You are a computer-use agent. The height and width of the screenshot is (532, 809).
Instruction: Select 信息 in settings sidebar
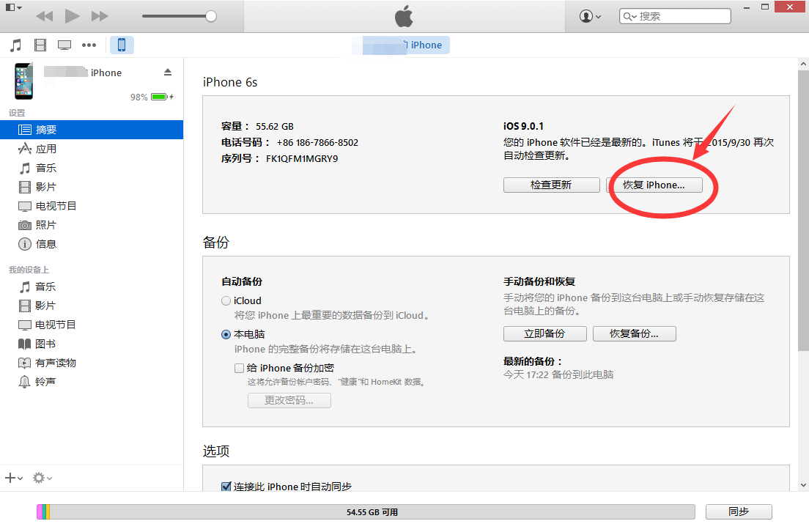92,244
